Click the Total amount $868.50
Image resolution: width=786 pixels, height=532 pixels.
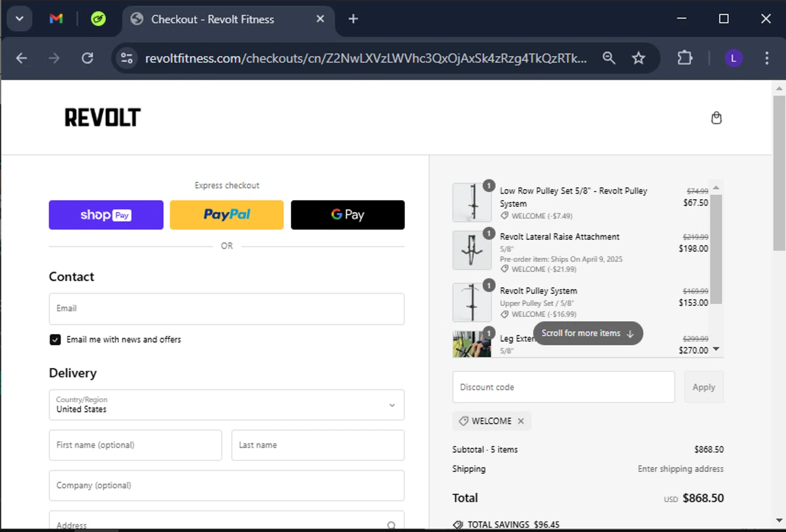[x=703, y=498]
